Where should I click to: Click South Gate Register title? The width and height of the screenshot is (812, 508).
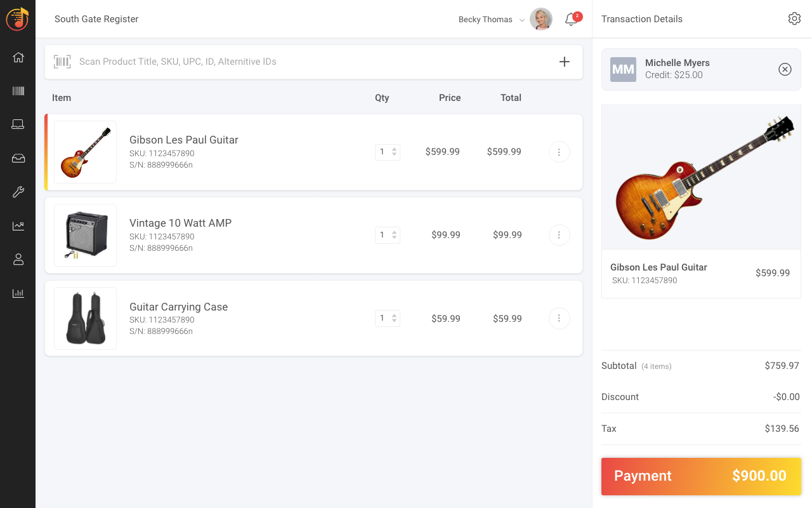pos(96,19)
